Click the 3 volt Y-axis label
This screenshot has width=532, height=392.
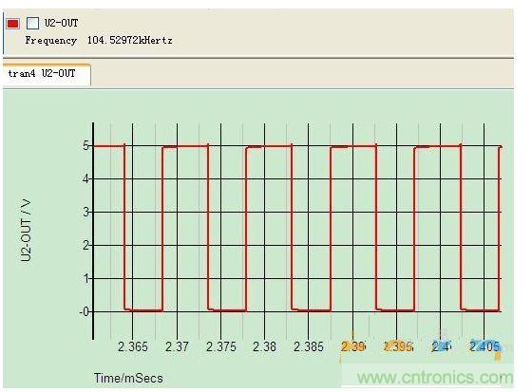85,213
